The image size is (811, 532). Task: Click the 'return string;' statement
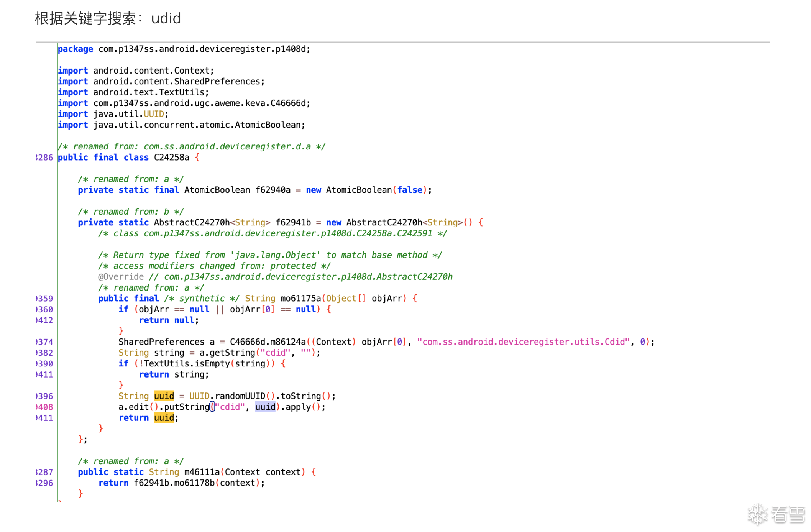174,374
